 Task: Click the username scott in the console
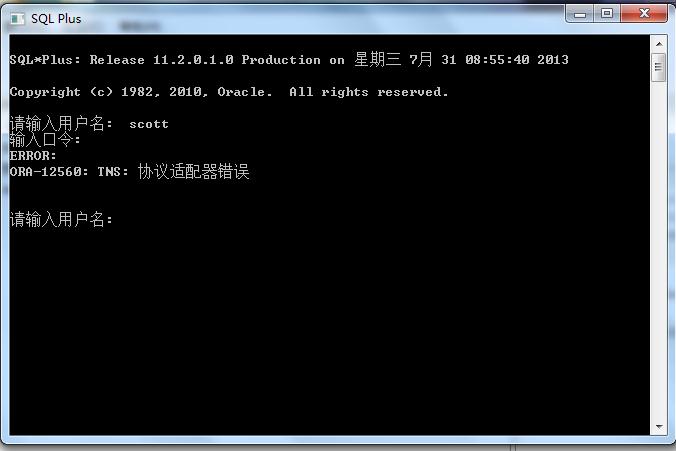pos(149,124)
